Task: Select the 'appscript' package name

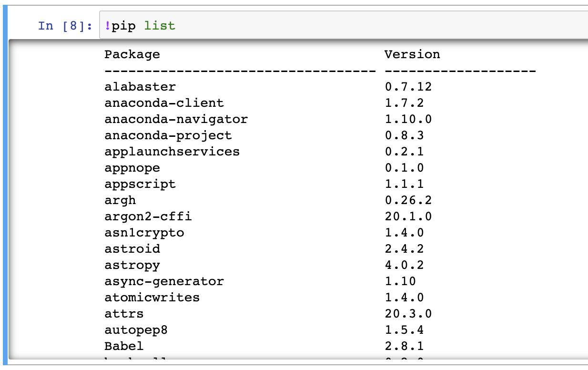Action: 140,184
